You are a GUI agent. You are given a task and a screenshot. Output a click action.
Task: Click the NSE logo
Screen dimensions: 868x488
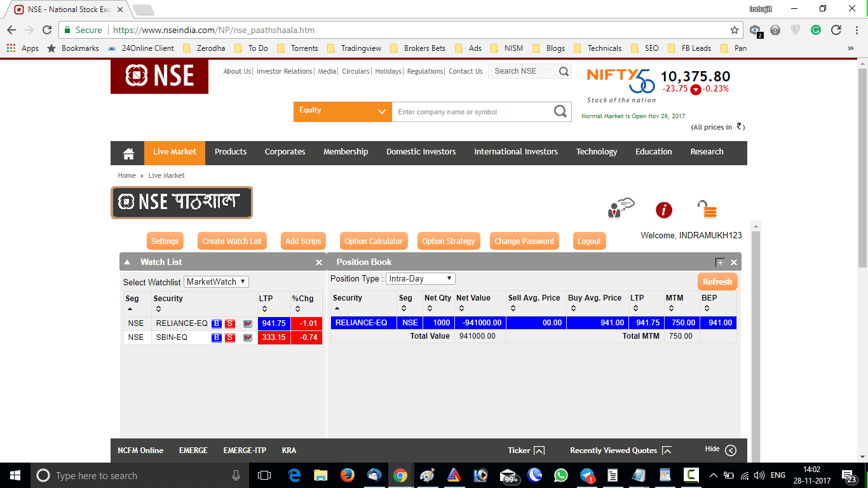159,76
